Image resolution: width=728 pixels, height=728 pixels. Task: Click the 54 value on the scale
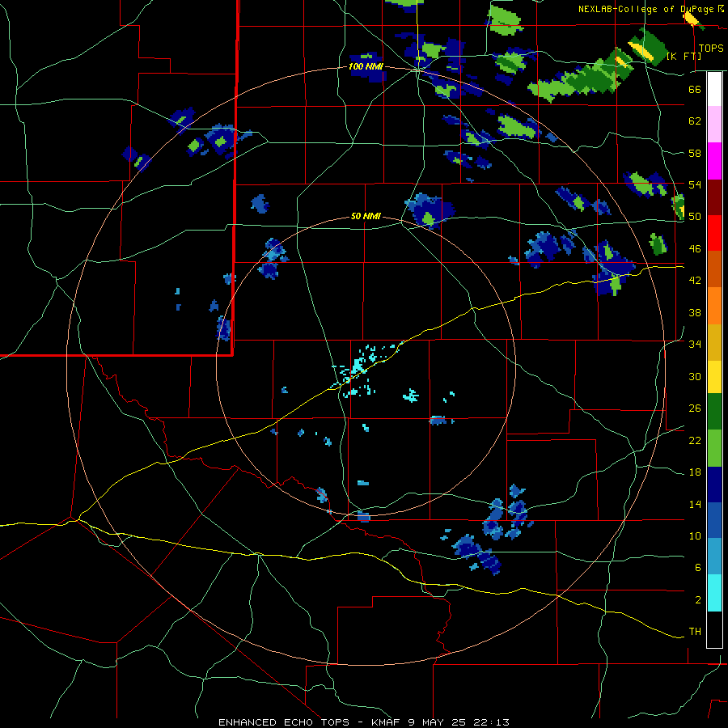[x=695, y=184]
